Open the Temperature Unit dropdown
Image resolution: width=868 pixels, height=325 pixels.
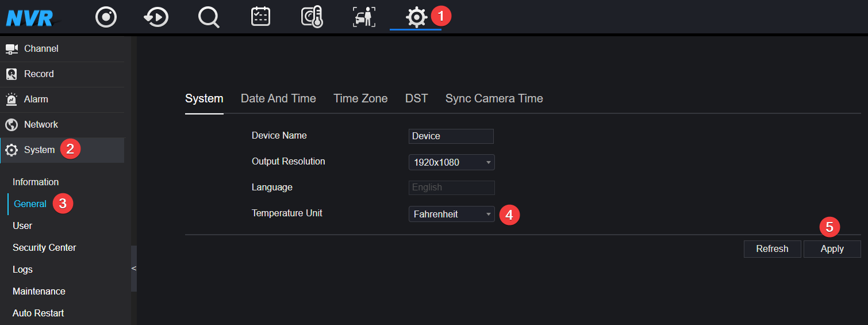tap(451, 214)
